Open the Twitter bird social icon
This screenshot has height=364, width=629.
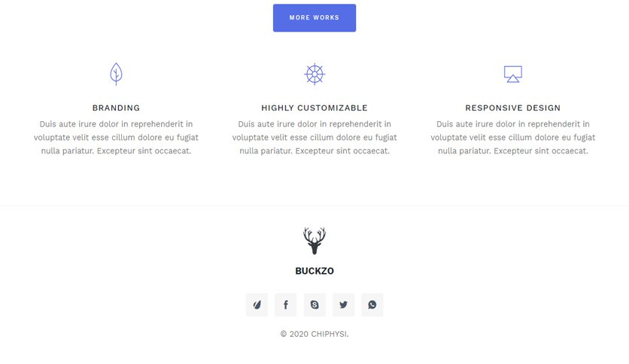(x=343, y=305)
